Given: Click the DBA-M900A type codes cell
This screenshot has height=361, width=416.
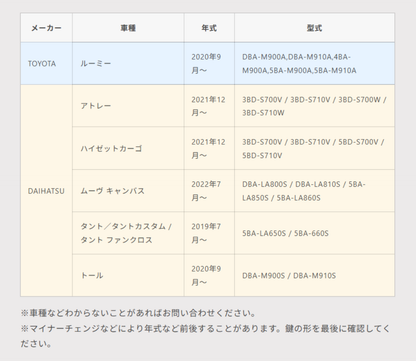Looking at the screenshot, I should point(314,63).
